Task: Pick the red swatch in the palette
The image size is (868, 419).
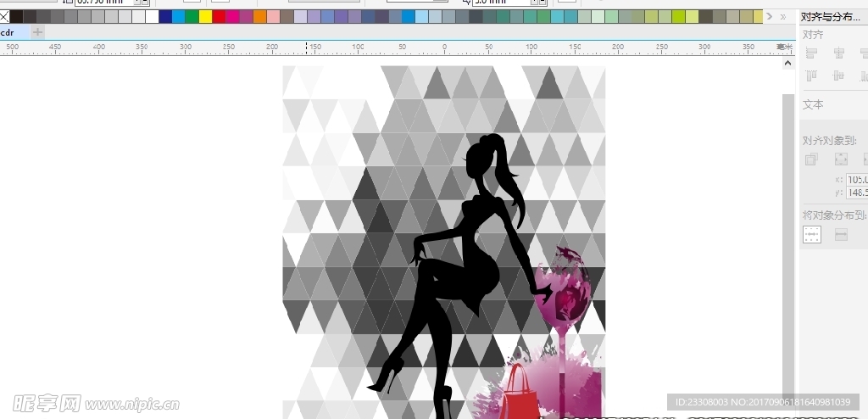Action: point(219,16)
